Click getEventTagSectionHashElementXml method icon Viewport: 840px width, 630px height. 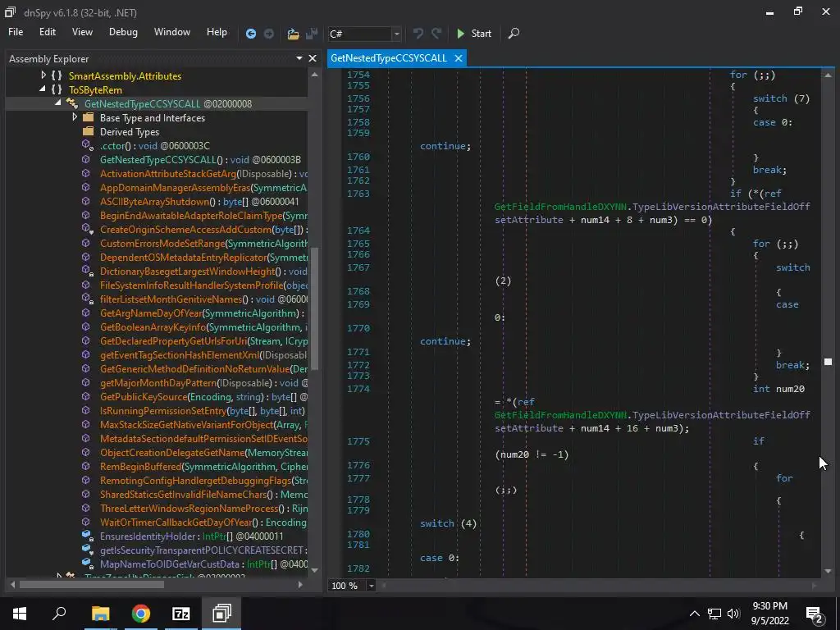tap(85, 354)
